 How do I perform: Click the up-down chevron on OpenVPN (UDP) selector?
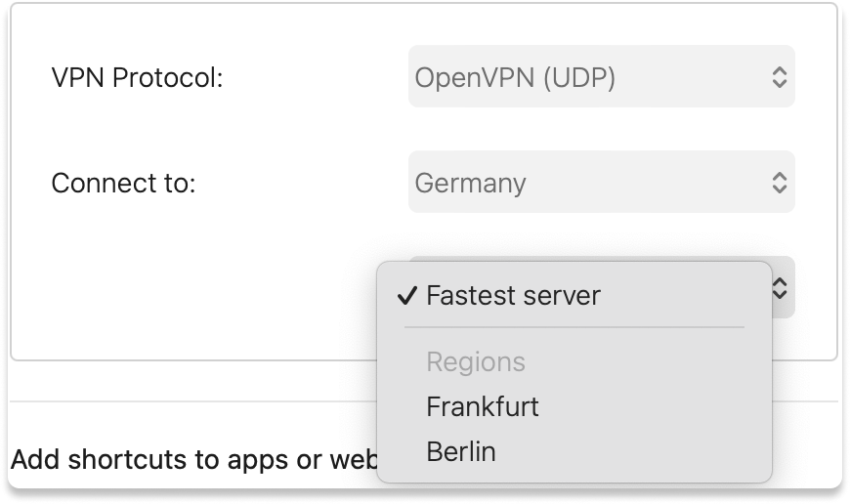point(779,77)
